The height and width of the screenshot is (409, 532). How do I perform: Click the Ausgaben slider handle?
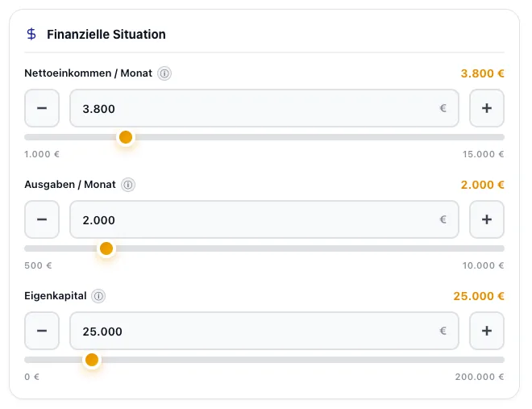tap(106, 248)
